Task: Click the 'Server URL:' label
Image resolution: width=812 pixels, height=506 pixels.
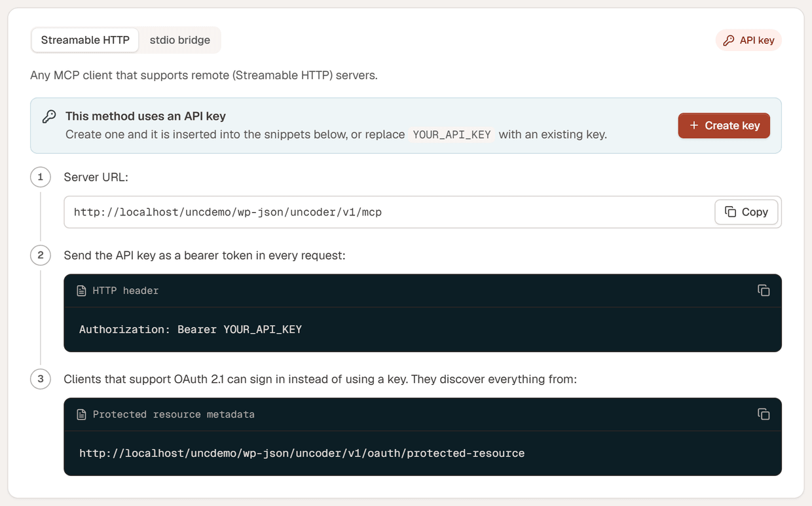Action: (96, 177)
